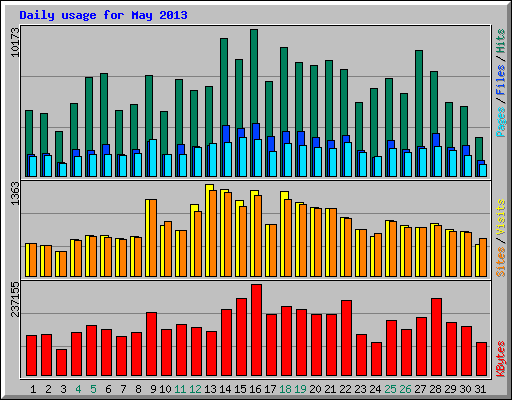Click day 4 weekend label
Viewport: 512px width, 400px height.
coord(78,389)
